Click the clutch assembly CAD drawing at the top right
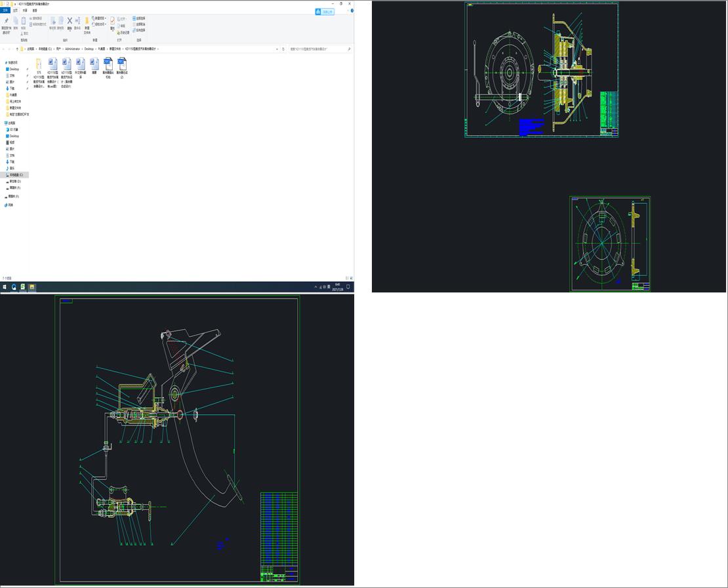The image size is (728, 588). click(541, 69)
